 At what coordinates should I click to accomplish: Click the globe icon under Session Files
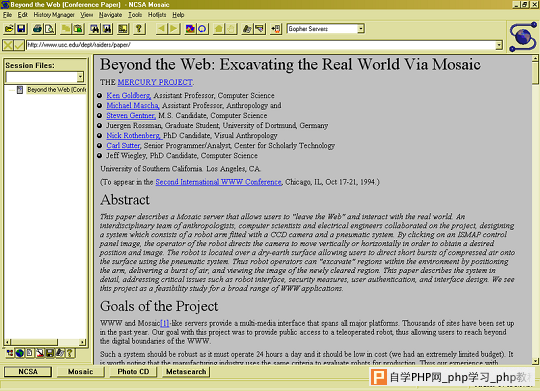coord(20,353)
